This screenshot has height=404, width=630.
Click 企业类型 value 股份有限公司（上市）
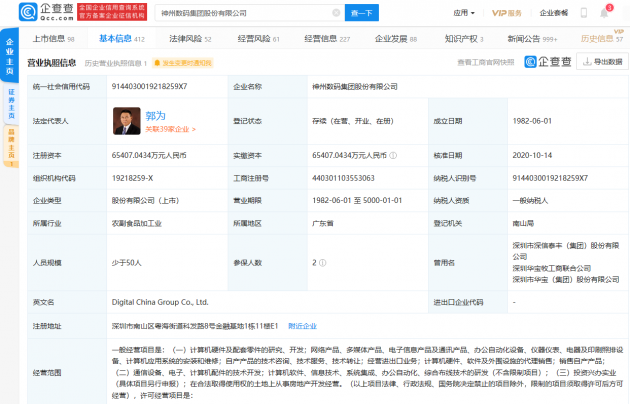pos(145,200)
